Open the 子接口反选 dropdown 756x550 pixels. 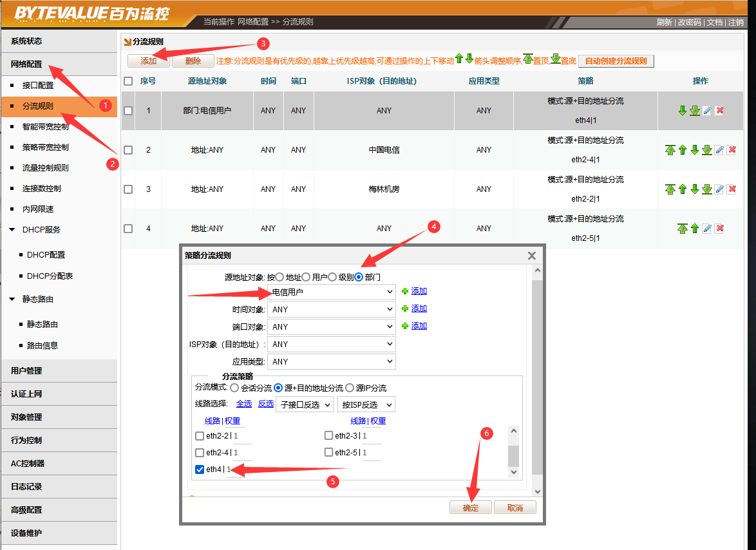pyautogui.click(x=305, y=404)
